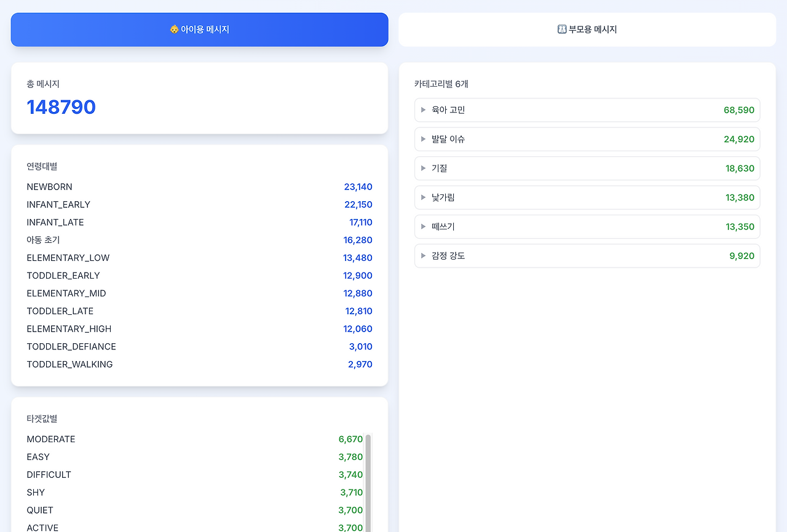
Task: Click the 육아 고민 count 68,590
Action: pyautogui.click(x=739, y=110)
